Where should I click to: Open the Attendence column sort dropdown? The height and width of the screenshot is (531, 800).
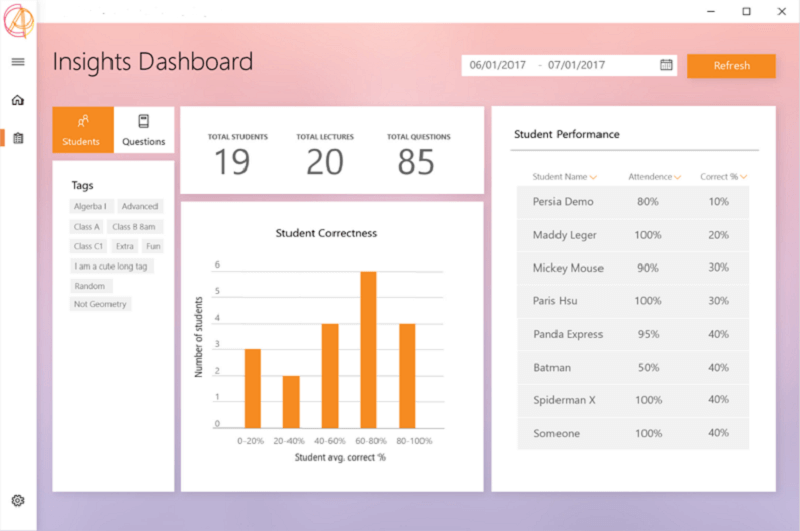pos(678,177)
